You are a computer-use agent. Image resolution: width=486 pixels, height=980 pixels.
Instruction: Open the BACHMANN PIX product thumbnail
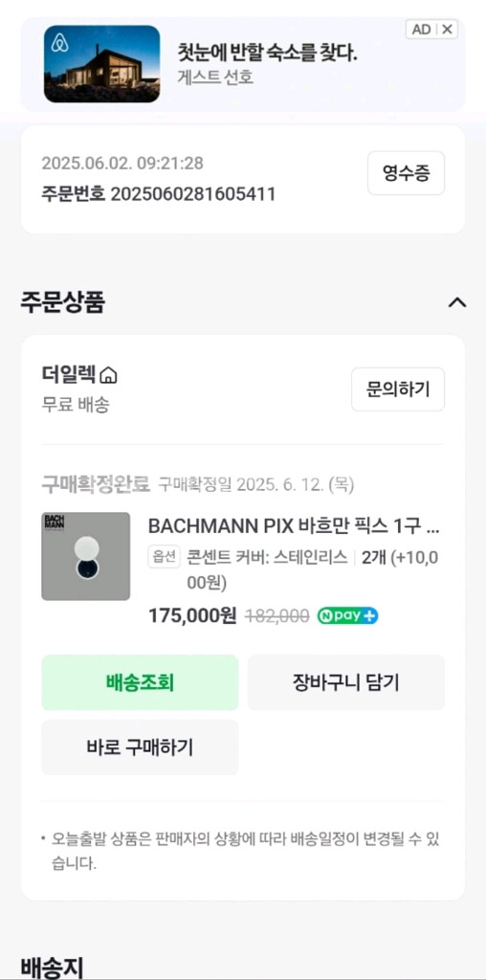point(85,556)
